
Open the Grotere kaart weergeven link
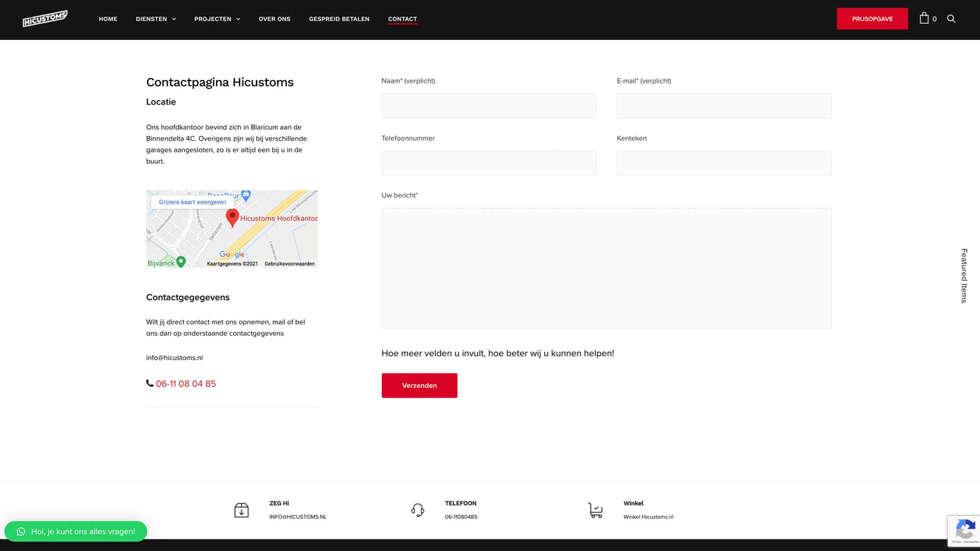192,202
